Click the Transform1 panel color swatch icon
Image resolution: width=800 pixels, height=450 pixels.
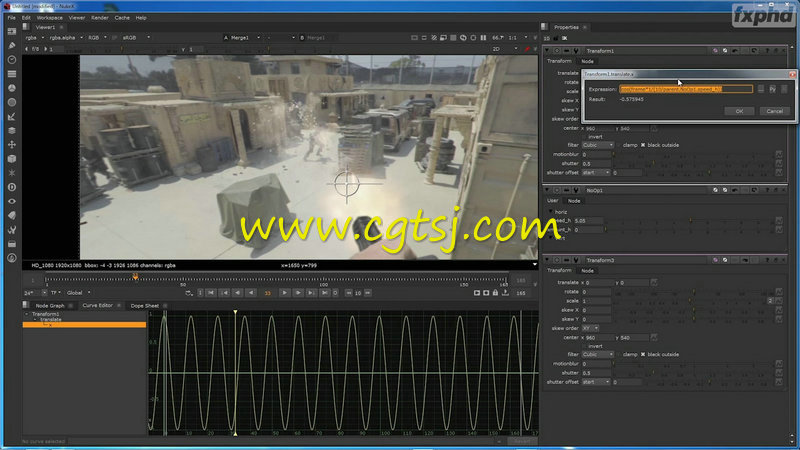[x=715, y=51]
